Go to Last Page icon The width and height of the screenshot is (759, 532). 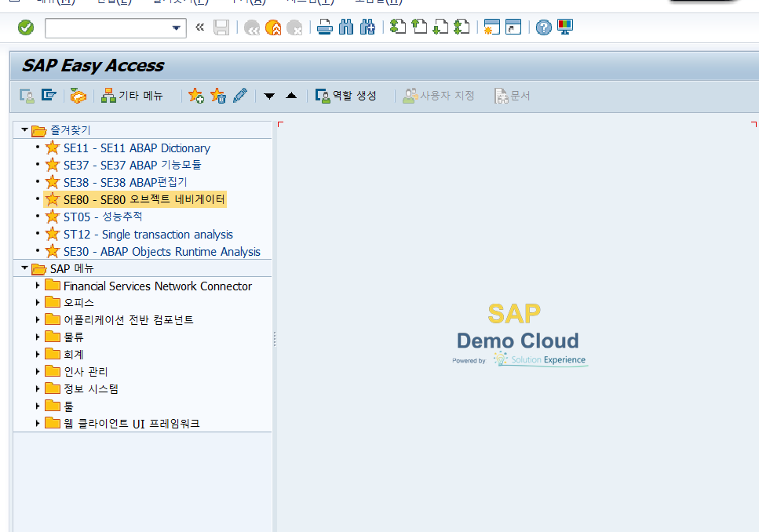(462, 27)
